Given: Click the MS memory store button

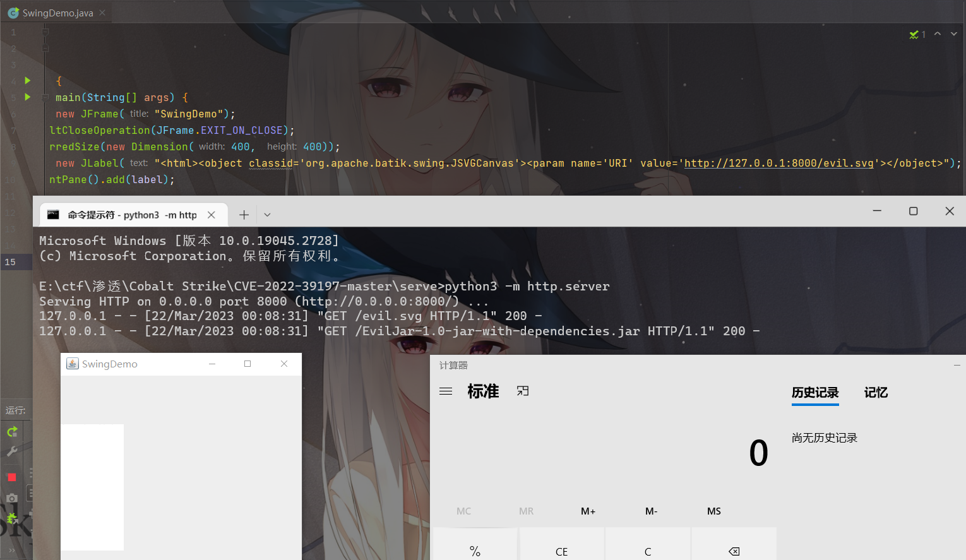Looking at the screenshot, I should click(x=714, y=511).
